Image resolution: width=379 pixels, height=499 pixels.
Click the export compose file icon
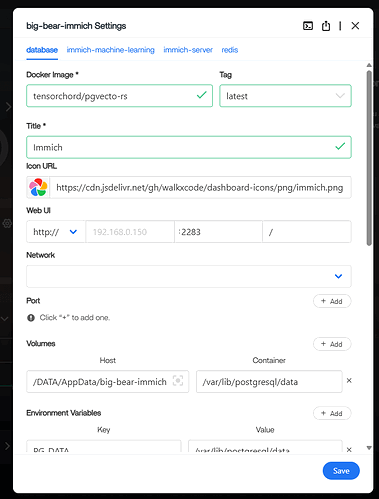[x=326, y=26]
